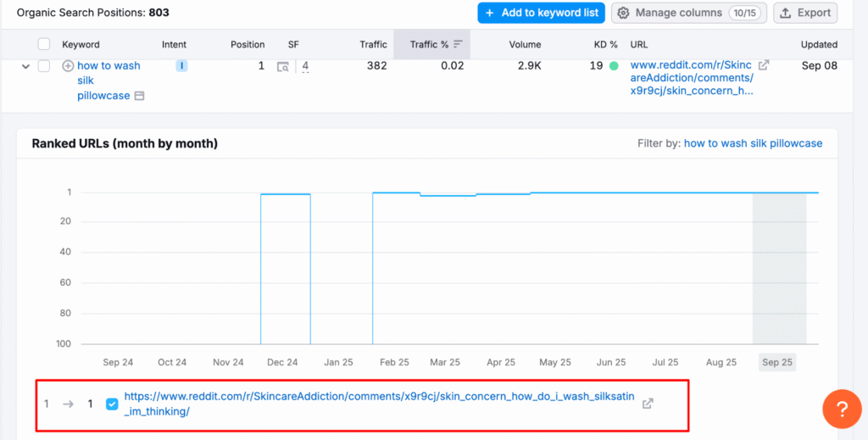Viewport: 868px width, 440px height.
Task: Select the 'how to wash silk pillowcase' row checkbox
Action: pos(44,66)
